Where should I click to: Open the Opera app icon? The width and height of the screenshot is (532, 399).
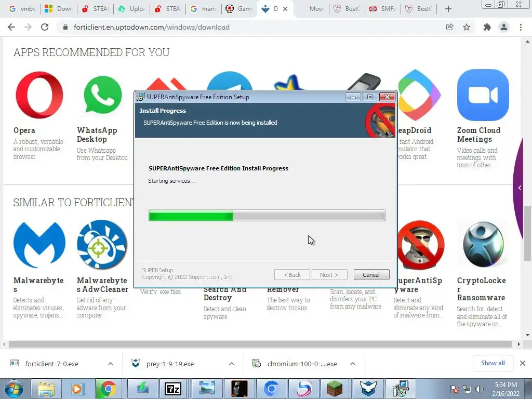coord(39,95)
